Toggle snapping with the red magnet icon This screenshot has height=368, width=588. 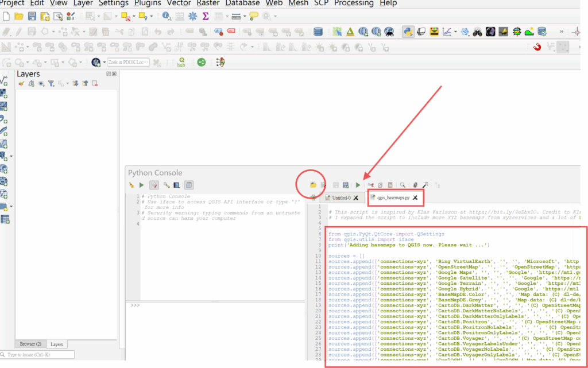[537, 47]
